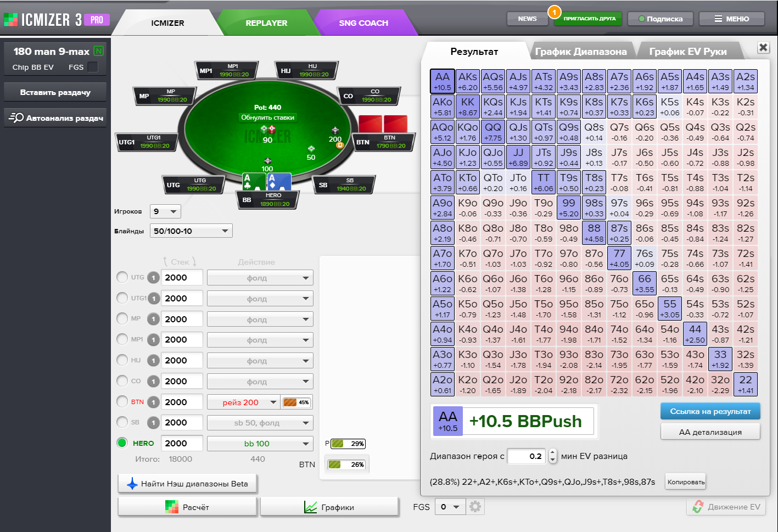Click the BTN stack count badge 1
The height and width of the screenshot is (532, 778).
153,402
